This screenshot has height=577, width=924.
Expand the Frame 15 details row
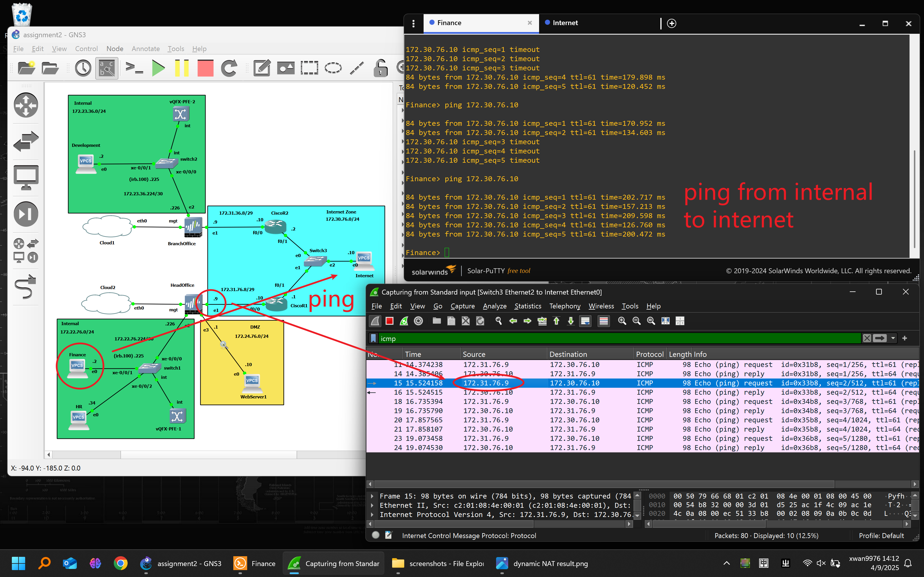tap(372, 496)
